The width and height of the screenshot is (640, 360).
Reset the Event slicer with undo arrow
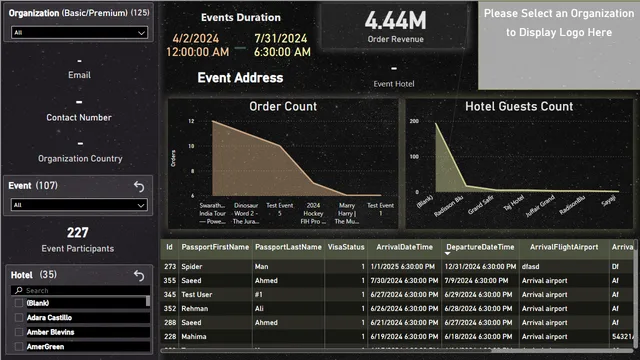coord(139,187)
